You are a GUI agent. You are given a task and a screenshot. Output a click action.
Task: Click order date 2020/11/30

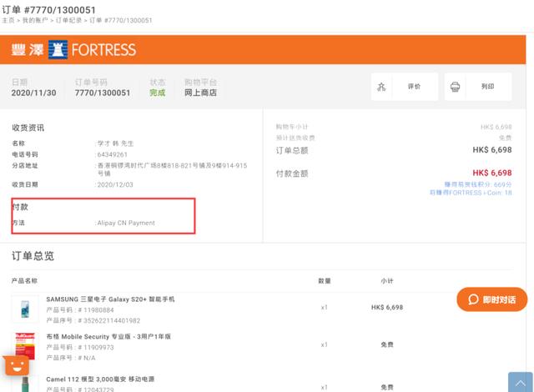coord(33,93)
